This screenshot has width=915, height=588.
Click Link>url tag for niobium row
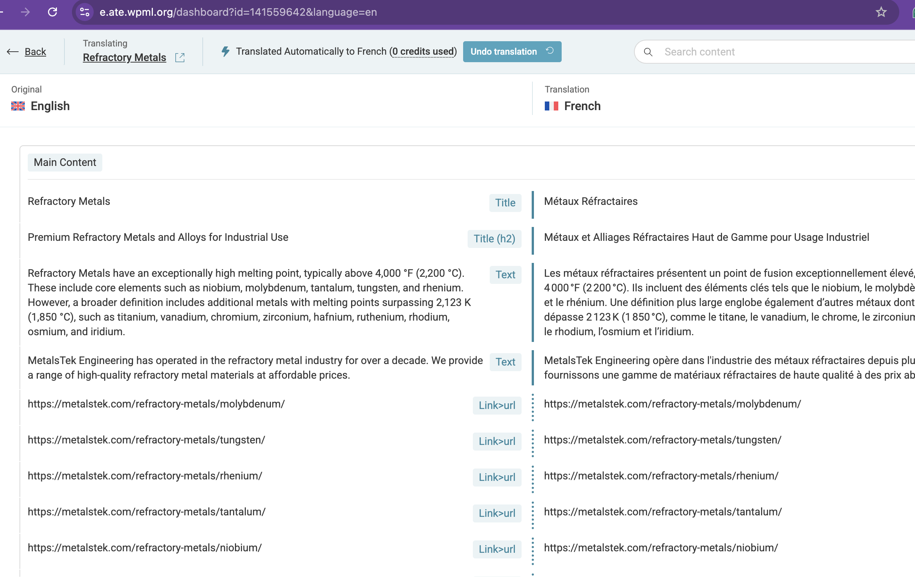pos(497,549)
